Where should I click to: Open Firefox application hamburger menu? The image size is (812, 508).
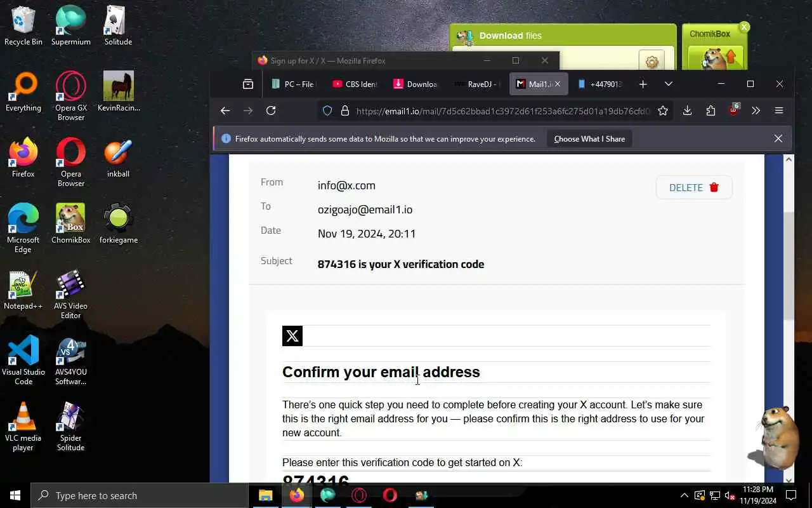[779, 110]
